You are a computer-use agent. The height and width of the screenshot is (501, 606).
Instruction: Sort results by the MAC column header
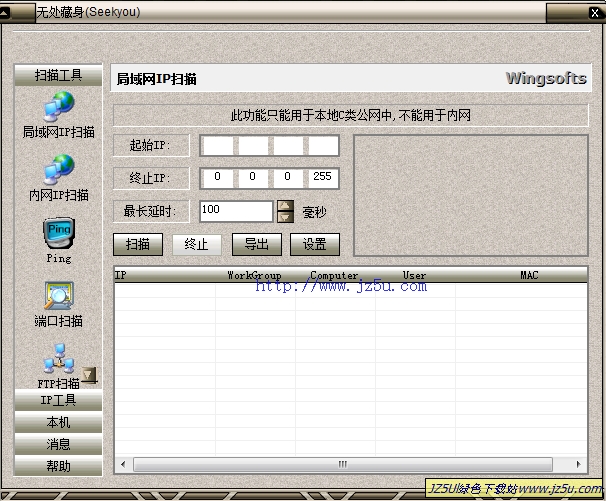[521, 275]
